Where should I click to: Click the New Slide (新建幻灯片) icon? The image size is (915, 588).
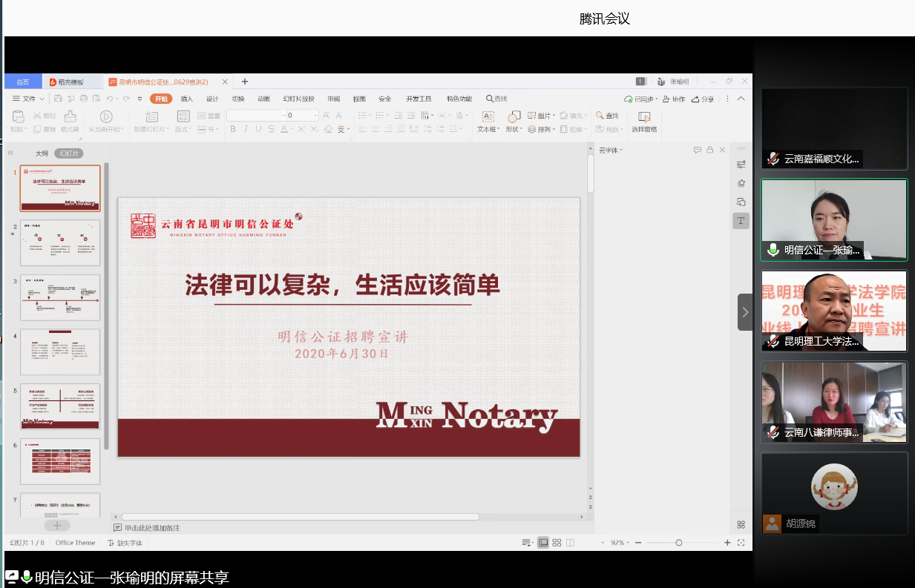pyautogui.click(x=151, y=116)
